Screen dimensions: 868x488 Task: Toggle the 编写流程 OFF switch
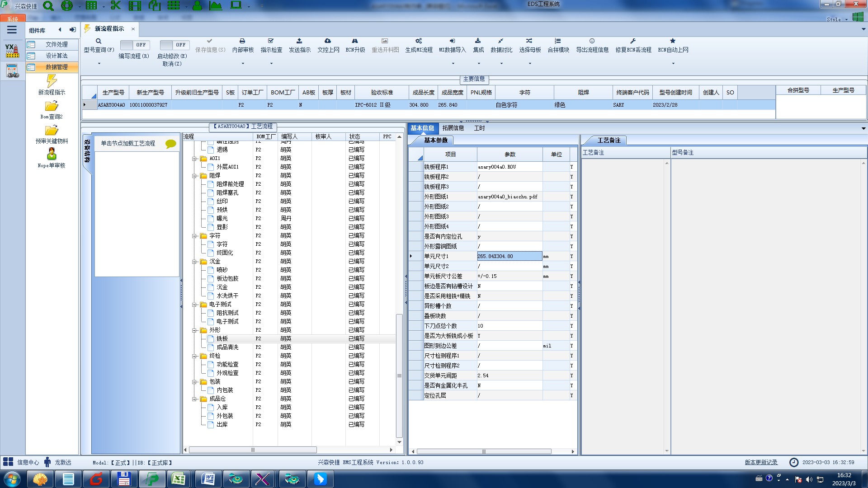point(134,45)
